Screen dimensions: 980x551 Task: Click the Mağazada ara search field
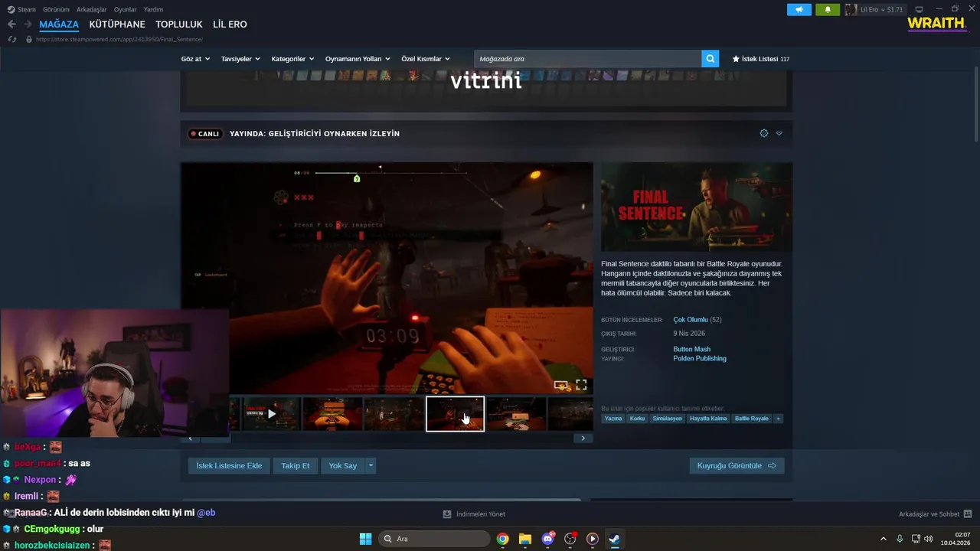click(588, 59)
